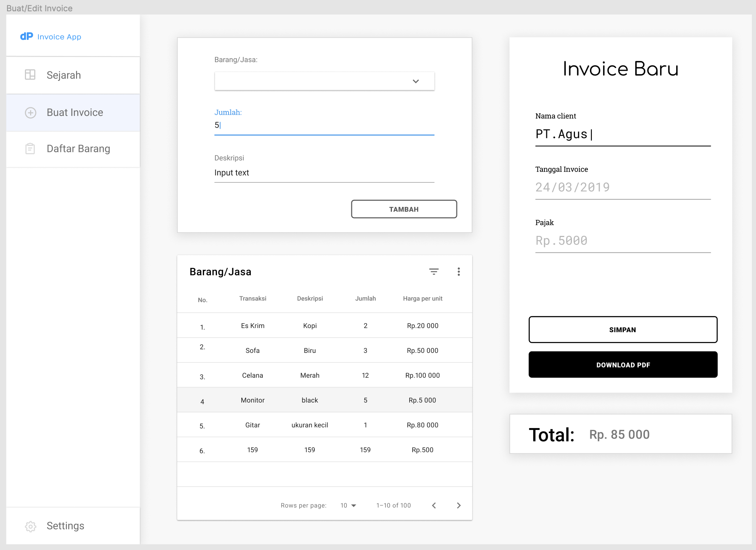Click the TAMBAH action button
This screenshot has width=756, height=550.
pos(403,209)
